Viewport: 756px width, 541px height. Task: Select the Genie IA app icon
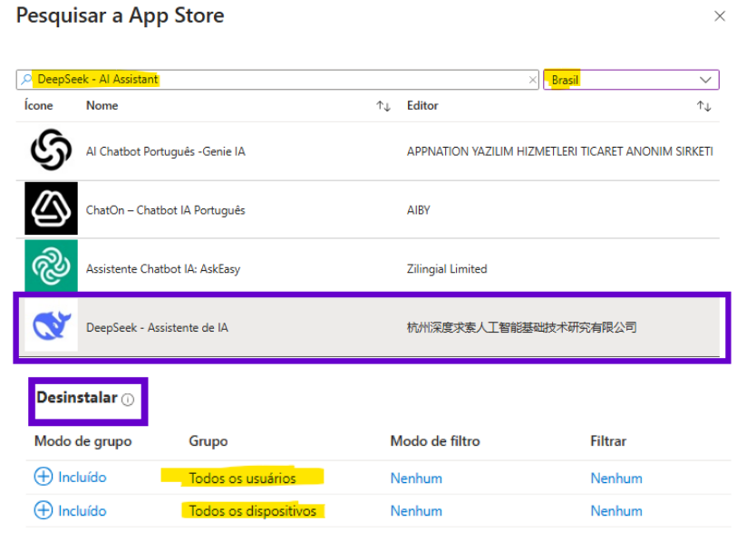click(x=51, y=150)
